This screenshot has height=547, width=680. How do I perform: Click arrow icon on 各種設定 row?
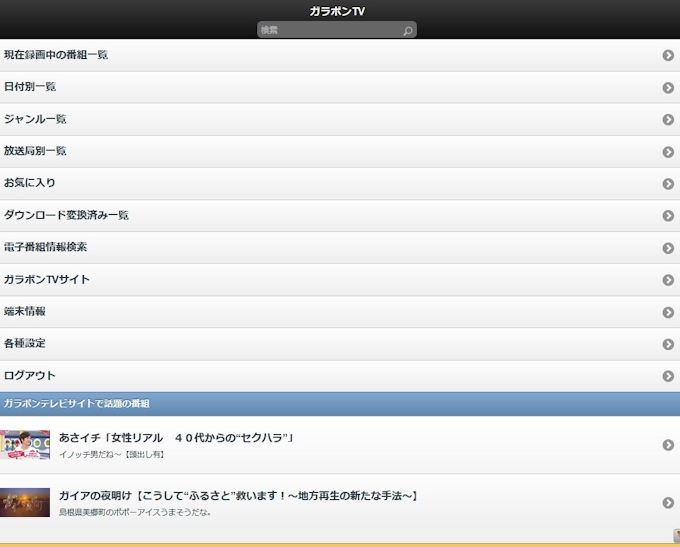point(668,344)
